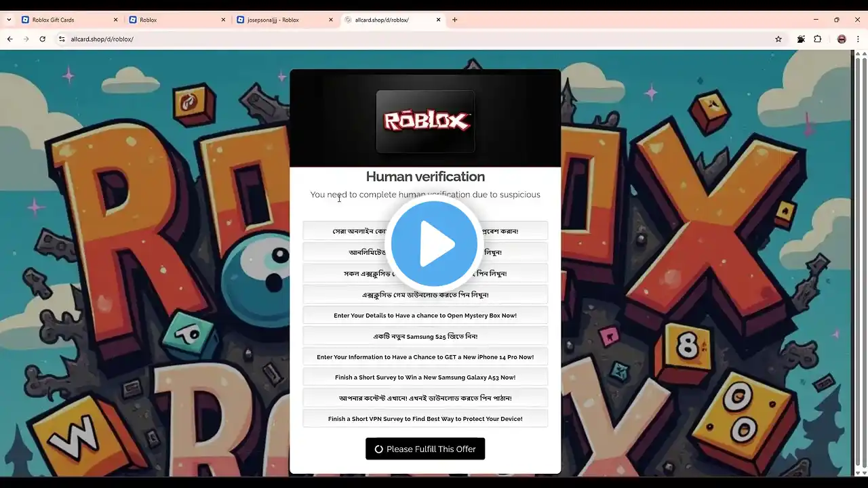Image resolution: width=868 pixels, height=488 pixels.
Task: Open a new tab with plus button
Action: [x=455, y=20]
